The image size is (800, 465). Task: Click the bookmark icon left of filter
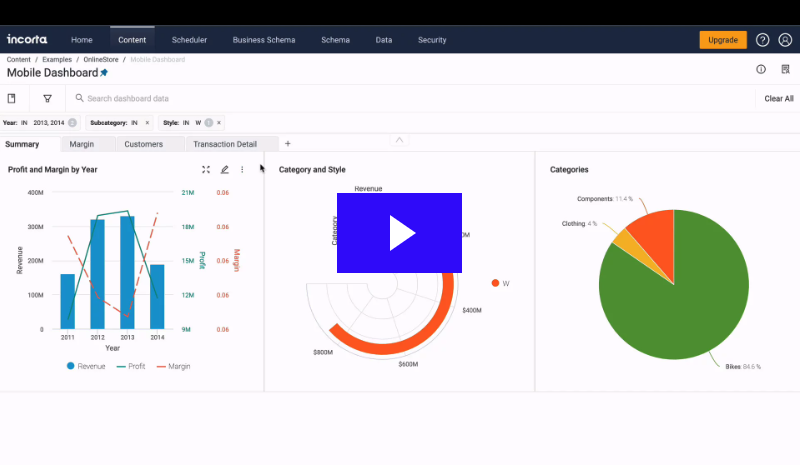(x=12, y=99)
